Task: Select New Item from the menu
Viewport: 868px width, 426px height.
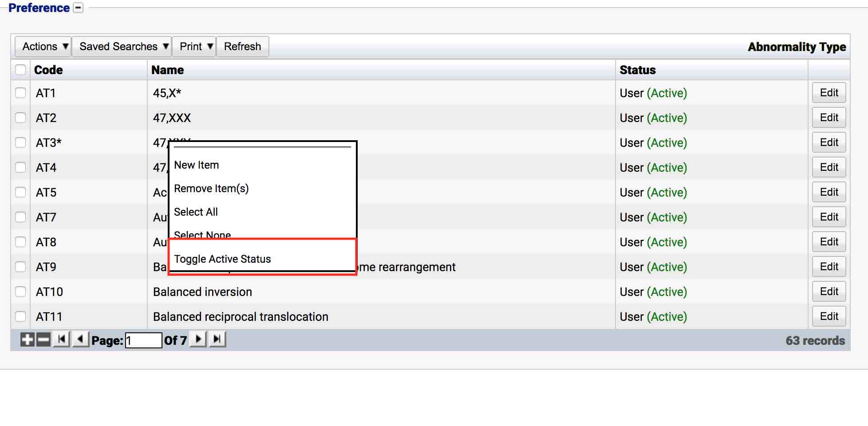Action: coord(197,165)
